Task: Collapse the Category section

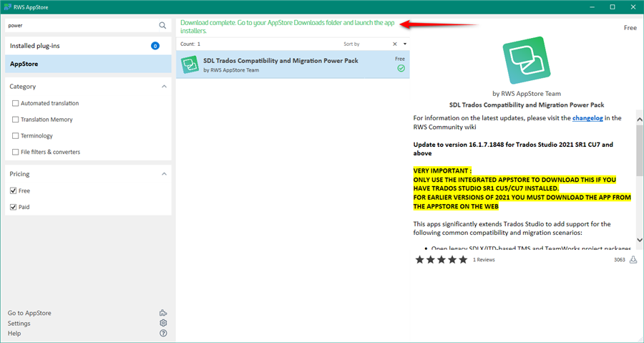Action: pos(164,87)
